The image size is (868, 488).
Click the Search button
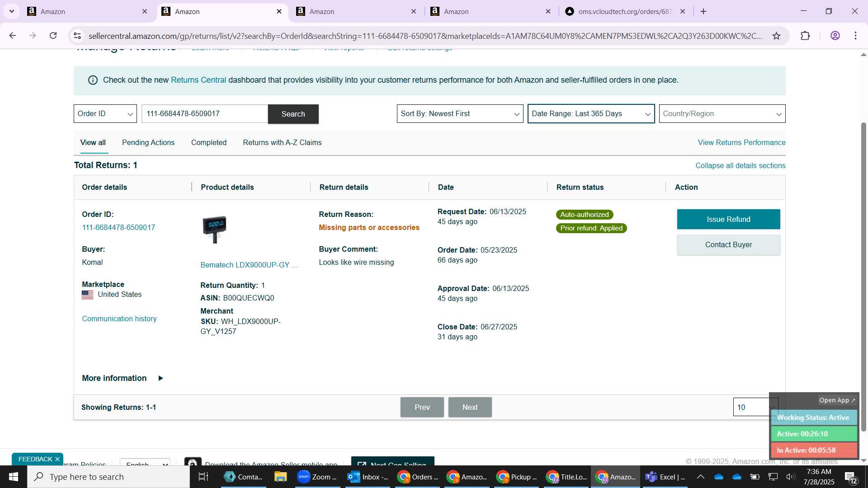pyautogui.click(x=293, y=114)
